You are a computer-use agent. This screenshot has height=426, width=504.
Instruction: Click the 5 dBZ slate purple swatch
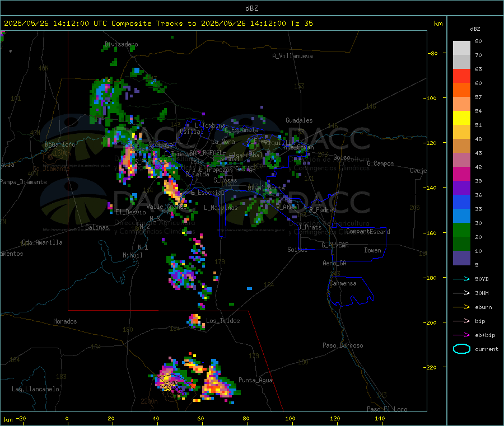pos(461,258)
